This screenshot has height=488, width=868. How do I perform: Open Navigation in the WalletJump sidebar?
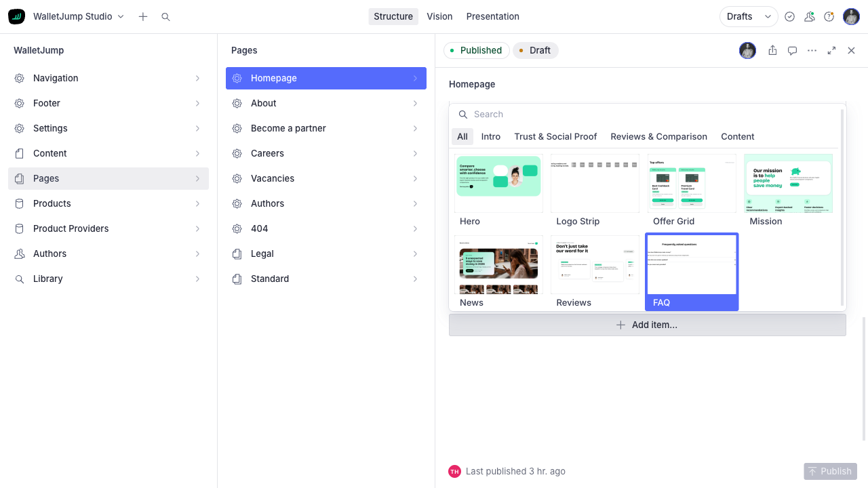108,78
